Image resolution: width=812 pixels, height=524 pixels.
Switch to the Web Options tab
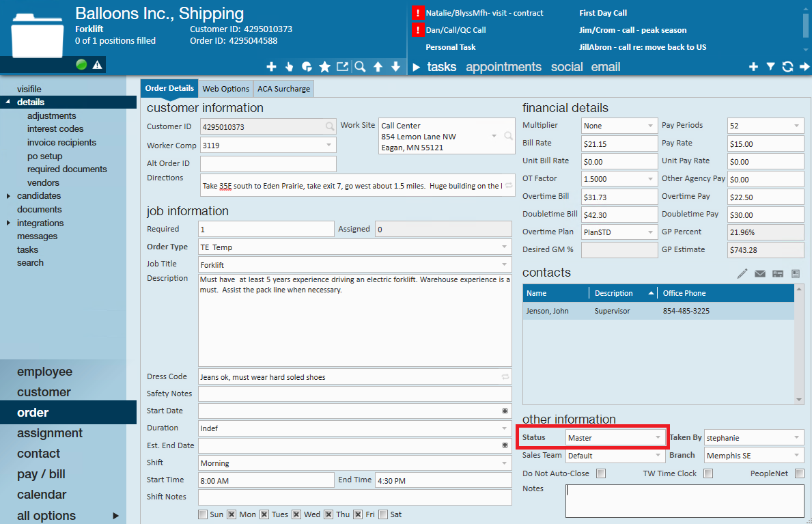(226, 89)
